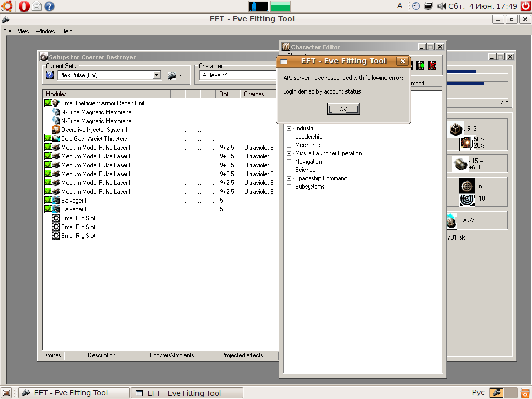Open the View menu
Image resolution: width=532 pixels, height=399 pixels.
pyautogui.click(x=23, y=31)
